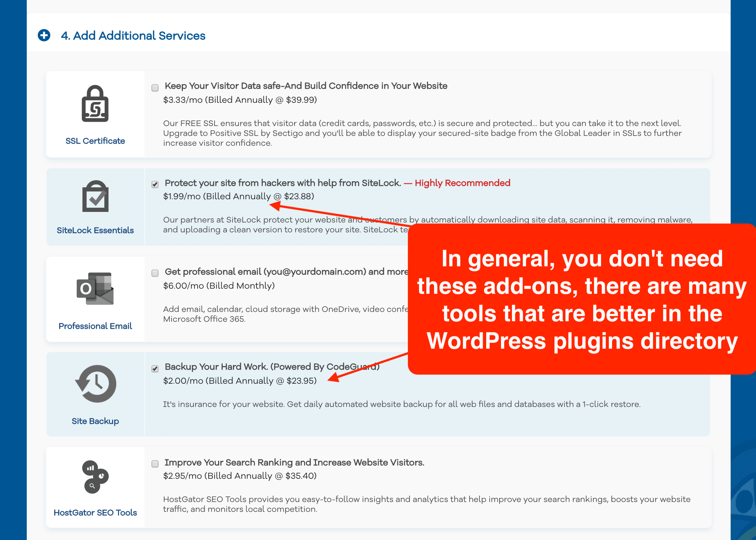Tick the Professional Email checkbox
Viewport: 756px width, 540px height.
pyautogui.click(x=155, y=273)
